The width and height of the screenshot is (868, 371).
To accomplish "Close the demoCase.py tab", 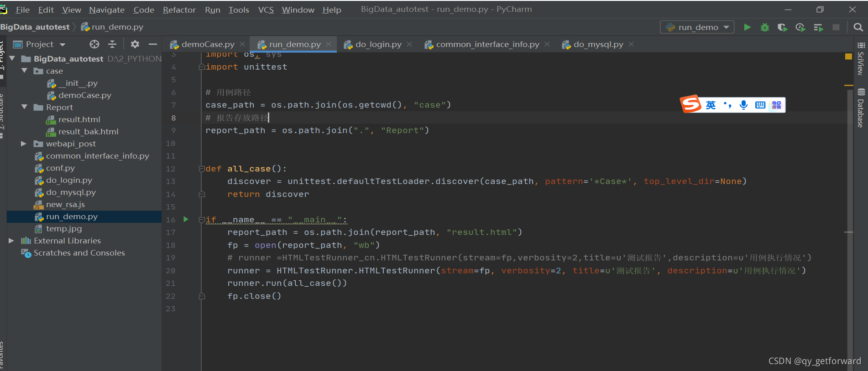I will point(242,44).
